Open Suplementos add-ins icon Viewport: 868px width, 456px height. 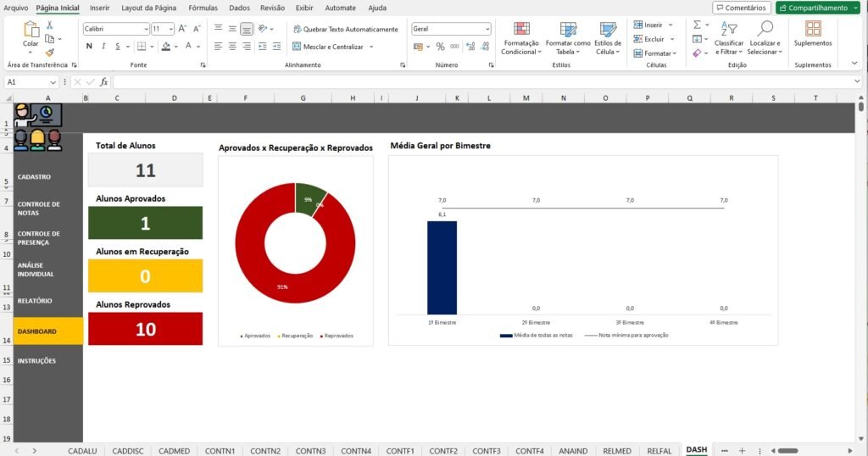813,29
